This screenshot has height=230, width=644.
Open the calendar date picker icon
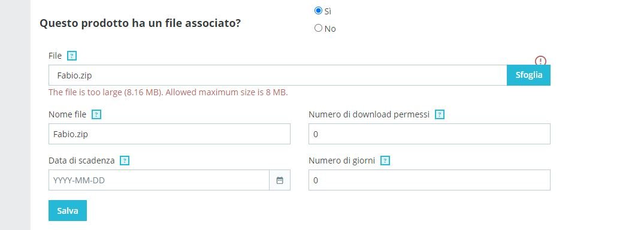(280, 180)
